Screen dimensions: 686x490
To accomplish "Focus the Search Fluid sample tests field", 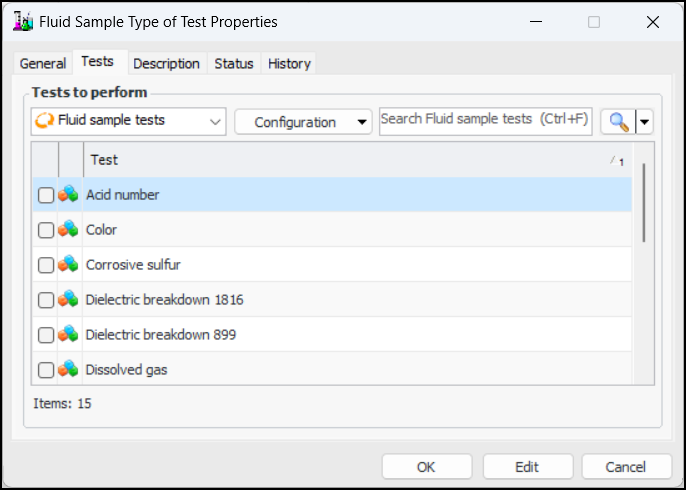I will point(485,119).
